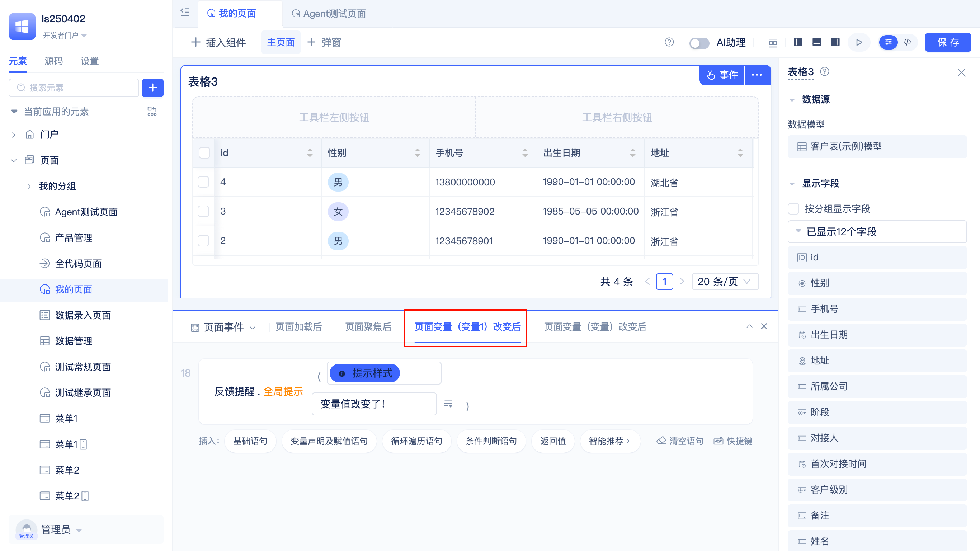Open 页面聚焦后 event tab
The image size is (980, 551).
click(x=368, y=327)
